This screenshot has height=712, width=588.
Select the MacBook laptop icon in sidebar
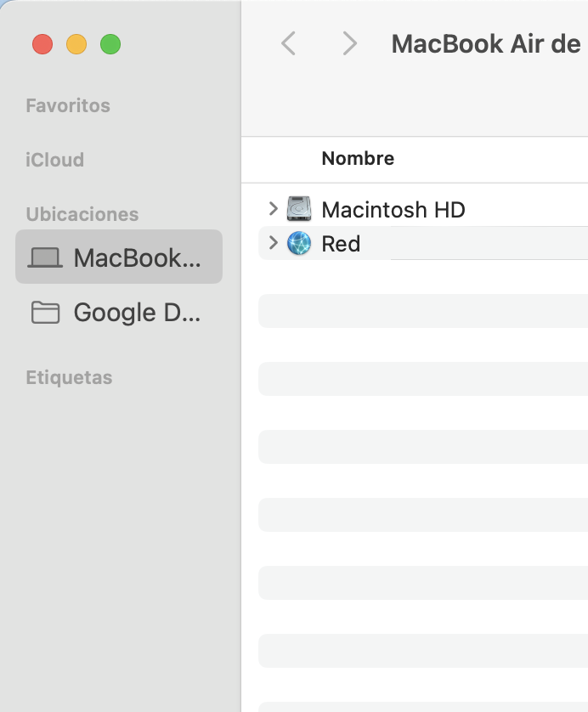46,257
